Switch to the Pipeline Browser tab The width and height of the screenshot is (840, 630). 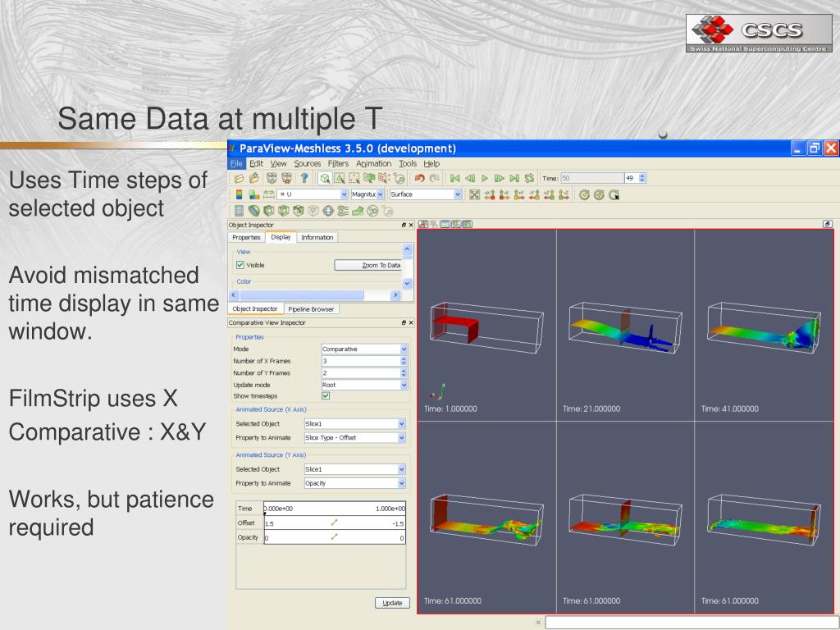[311, 309]
